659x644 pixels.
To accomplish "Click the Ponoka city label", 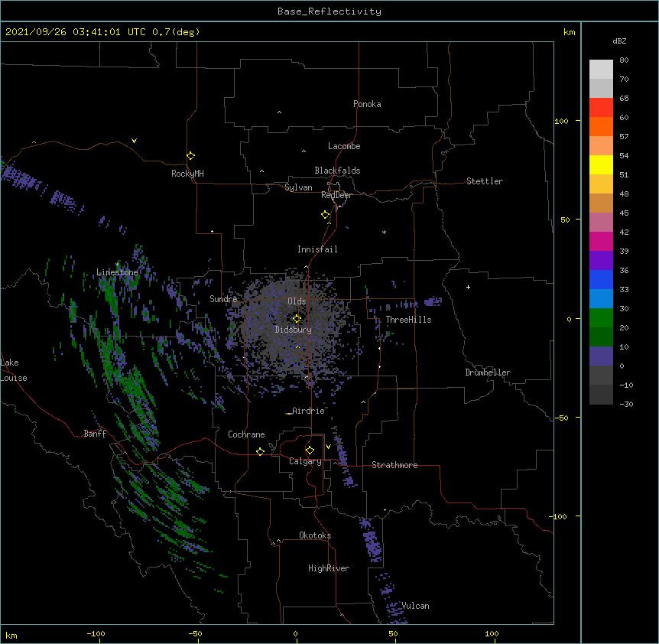I will pyautogui.click(x=367, y=104).
